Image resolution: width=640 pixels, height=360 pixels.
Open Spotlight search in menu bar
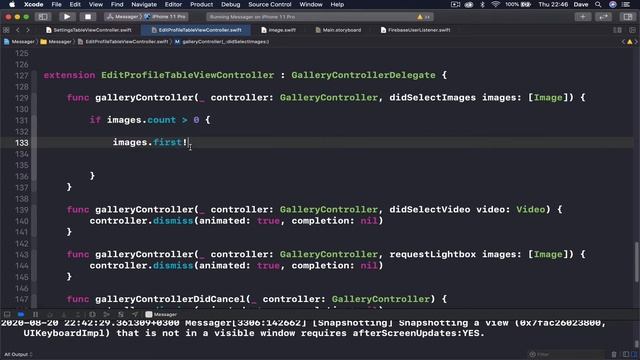pyautogui.click(x=598, y=4)
